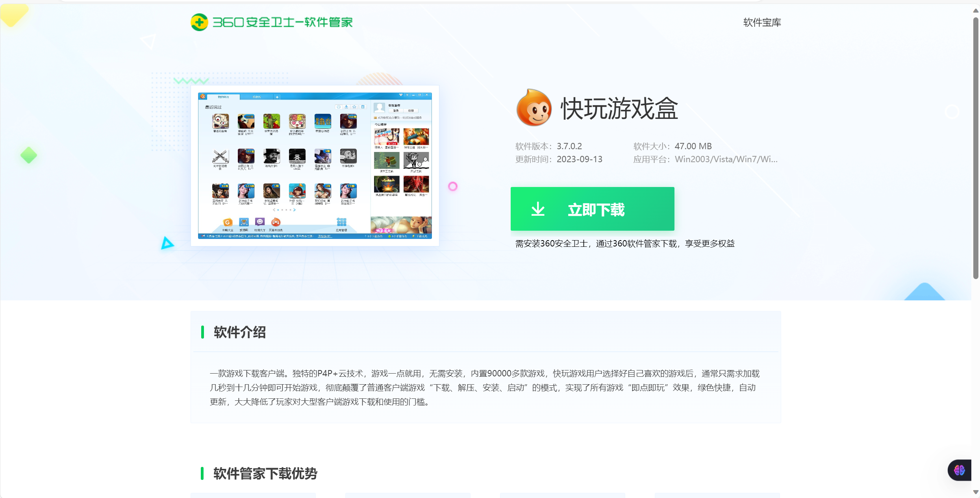Open 玩博大厅 via the purple smiley icon
This screenshot has width=980, height=498.
[x=259, y=222]
